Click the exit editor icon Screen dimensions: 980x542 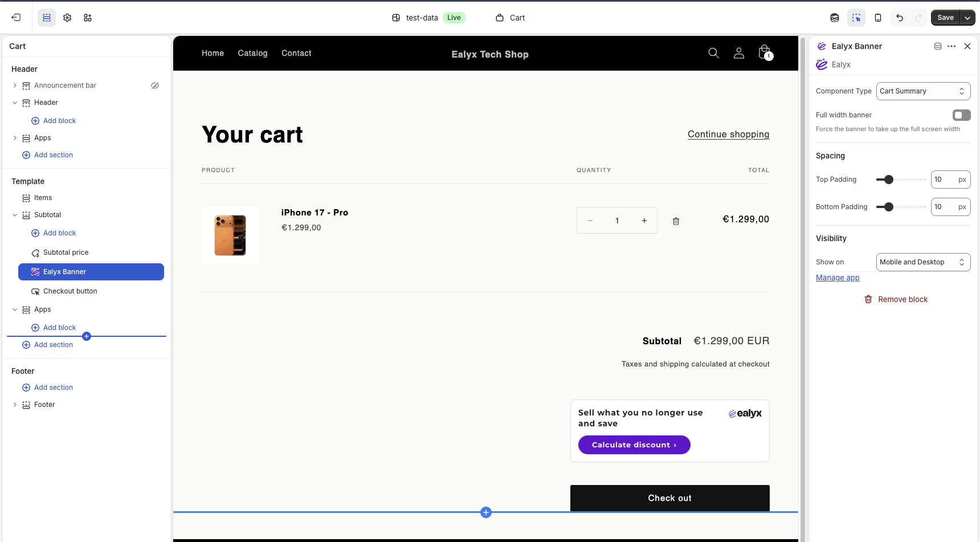click(x=16, y=18)
